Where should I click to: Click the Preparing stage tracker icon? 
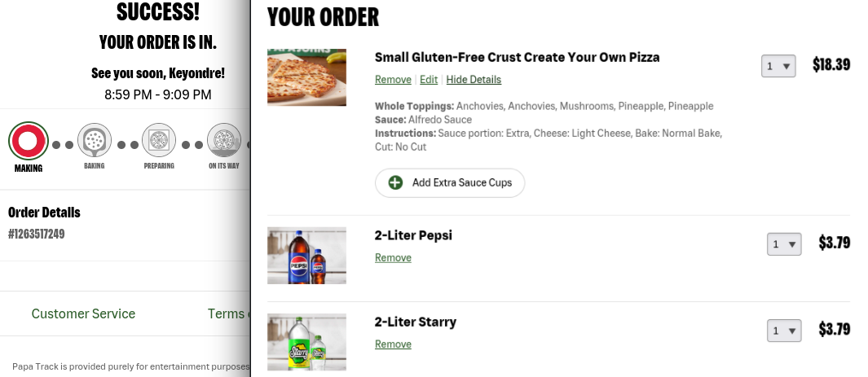(159, 140)
